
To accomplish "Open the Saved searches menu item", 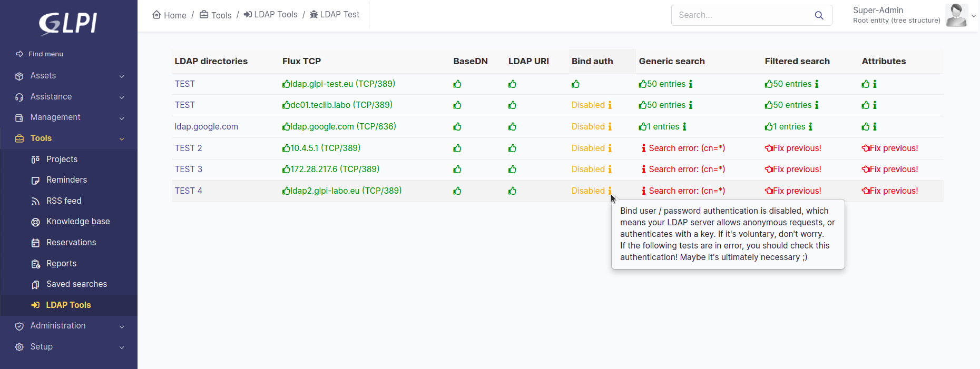I will pos(76,284).
